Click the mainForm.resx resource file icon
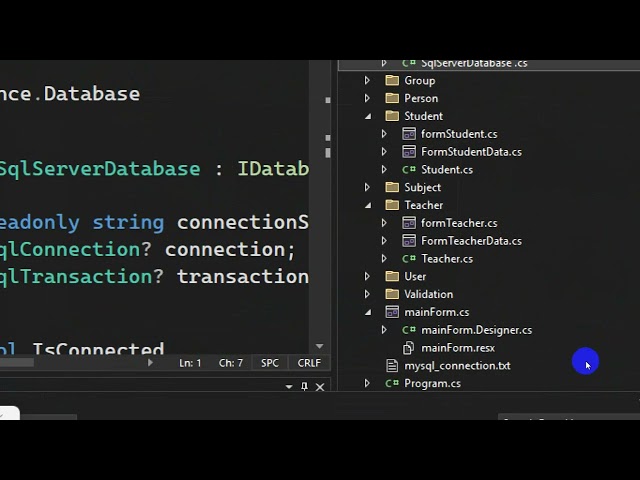Screen dimensions: 640x480 coord(408,348)
